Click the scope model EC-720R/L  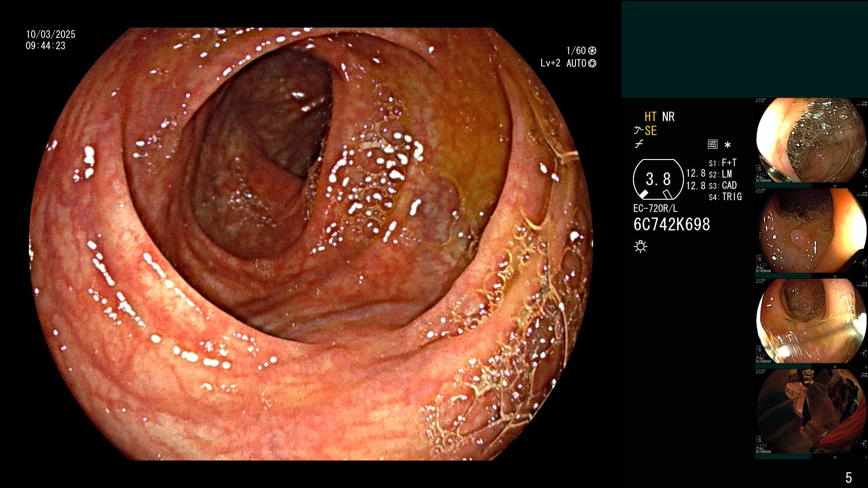pyautogui.click(x=656, y=209)
